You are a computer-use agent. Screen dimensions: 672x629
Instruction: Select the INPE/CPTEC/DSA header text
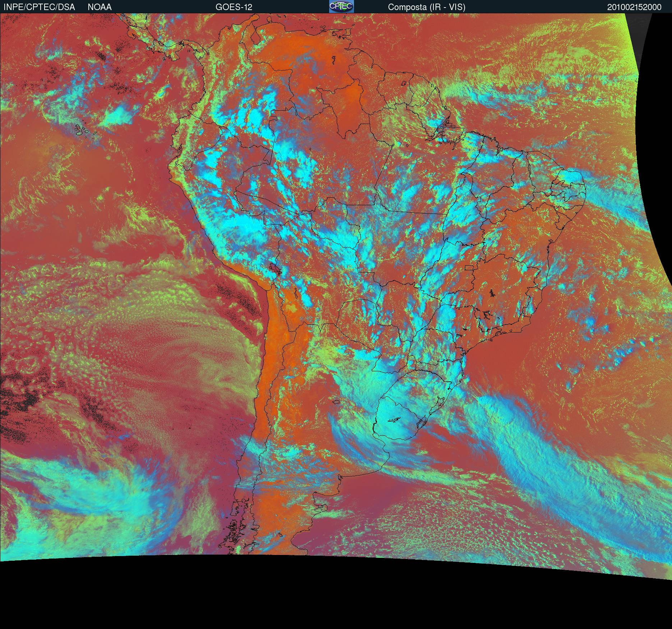(39, 7)
